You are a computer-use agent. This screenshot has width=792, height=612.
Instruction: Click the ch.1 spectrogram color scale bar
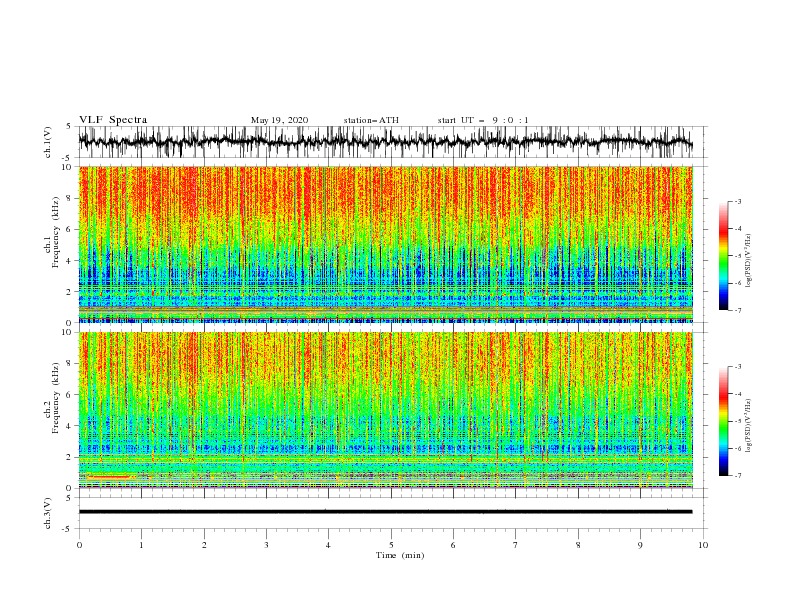(x=723, y=256)
